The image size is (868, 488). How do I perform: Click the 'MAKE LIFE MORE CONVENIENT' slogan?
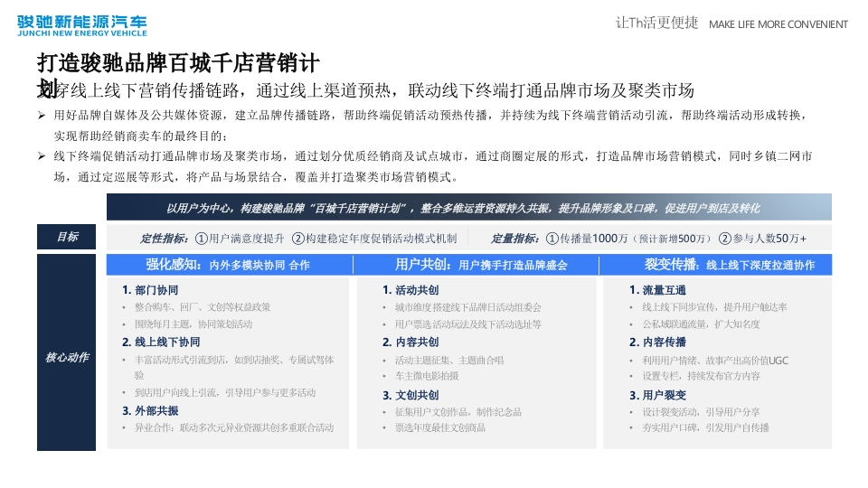point(778,24)
